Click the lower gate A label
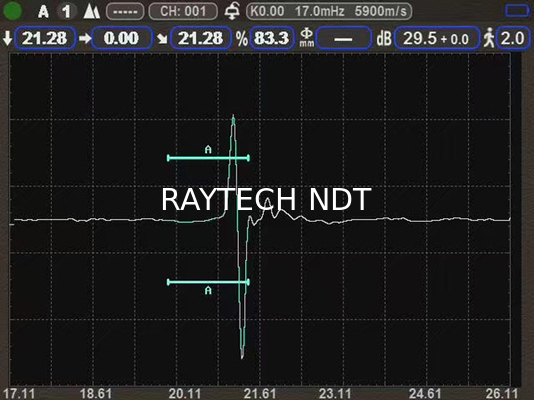Image resolution: width=534 pixels, height=400 pixels. [208, 290]
